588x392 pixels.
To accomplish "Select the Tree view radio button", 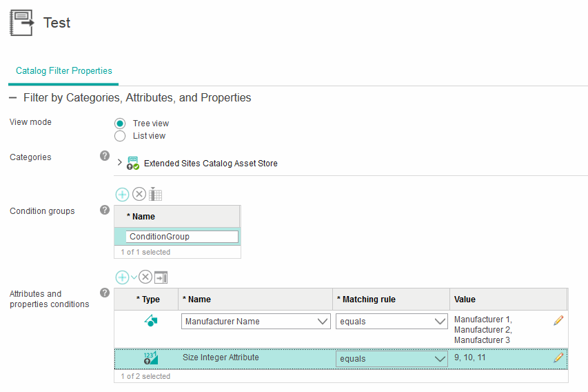I will (120, 124).
